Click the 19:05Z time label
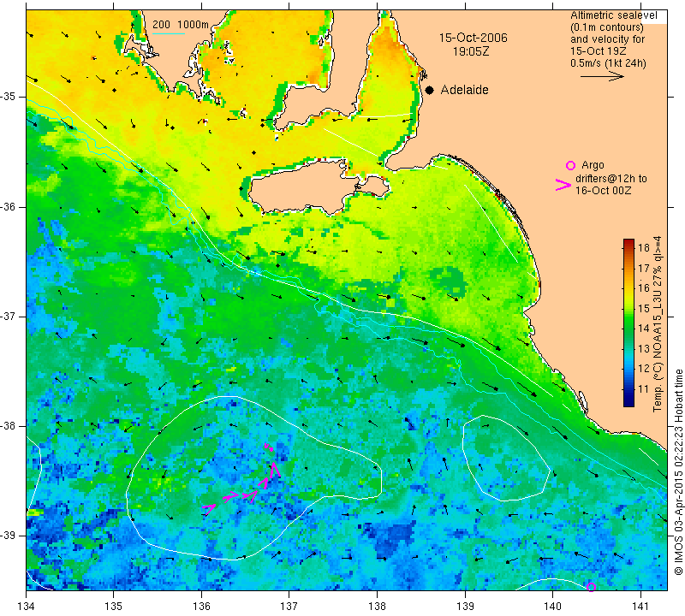 [471, 51]
